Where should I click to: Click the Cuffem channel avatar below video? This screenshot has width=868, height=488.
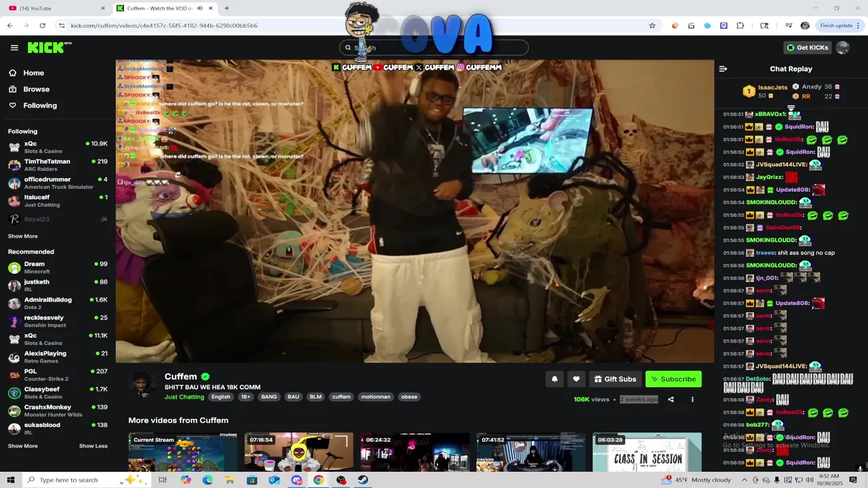142,386
